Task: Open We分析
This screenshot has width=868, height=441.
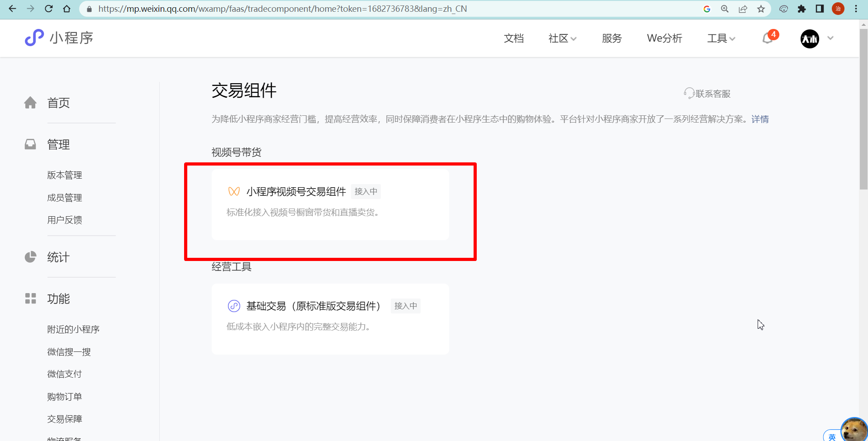Action: point(664,38)
